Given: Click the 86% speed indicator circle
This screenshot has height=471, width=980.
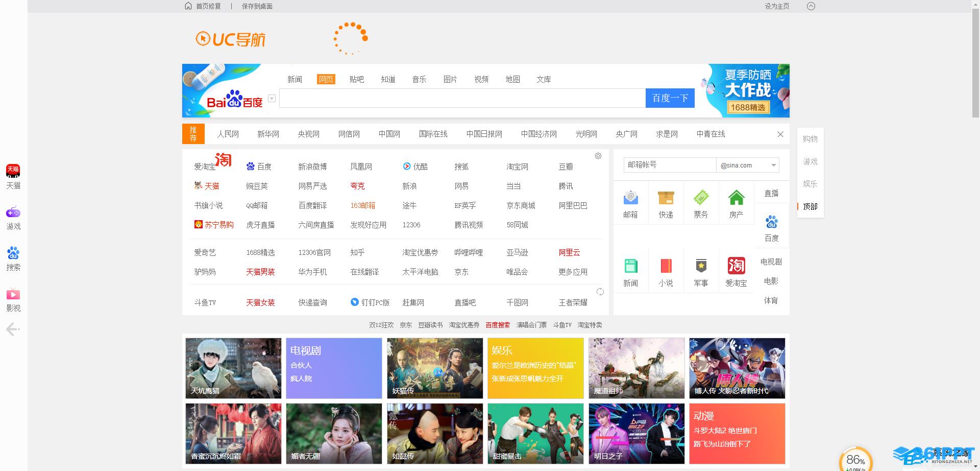Looking at the screenshot, I should (x=855, y=461).
